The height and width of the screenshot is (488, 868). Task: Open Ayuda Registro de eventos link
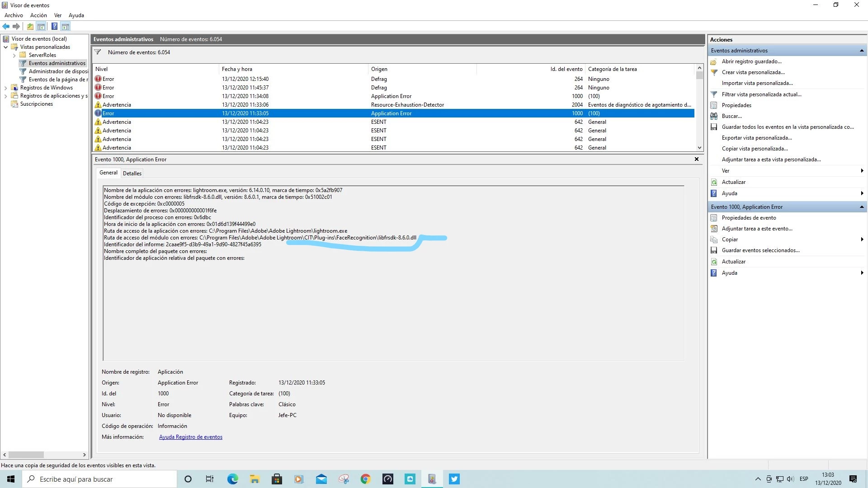[x=190, y=437]
